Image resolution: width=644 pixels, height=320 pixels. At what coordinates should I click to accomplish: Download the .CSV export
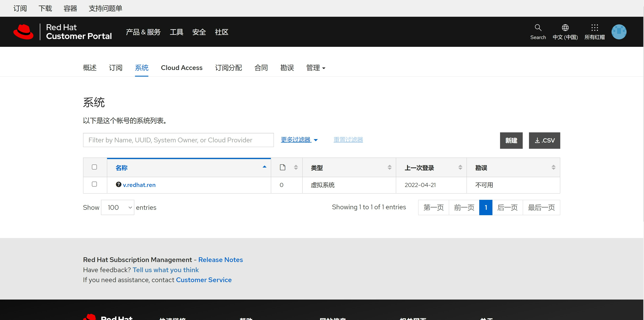pyautogui.click(x=544, y=140)
